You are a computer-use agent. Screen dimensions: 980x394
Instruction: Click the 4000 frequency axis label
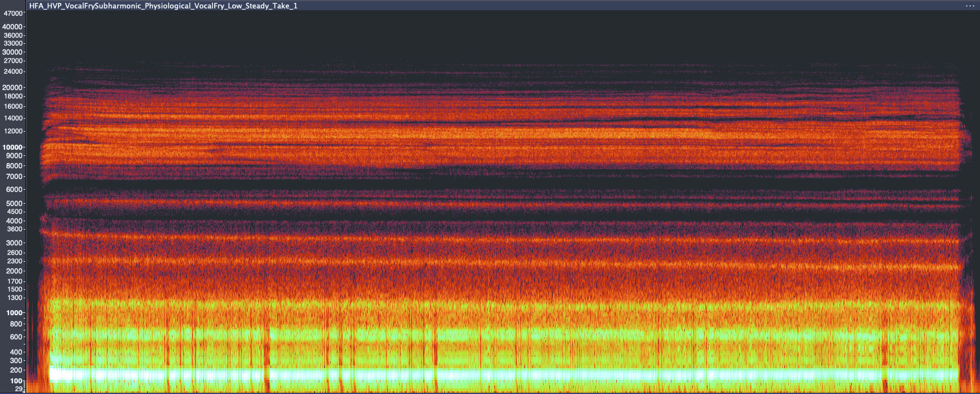click(x=15, y=222)
